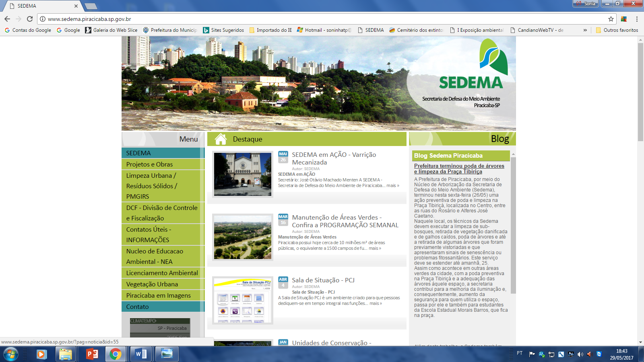Expand the hidden bookmarks overflow chevron

tap(585, 30)
